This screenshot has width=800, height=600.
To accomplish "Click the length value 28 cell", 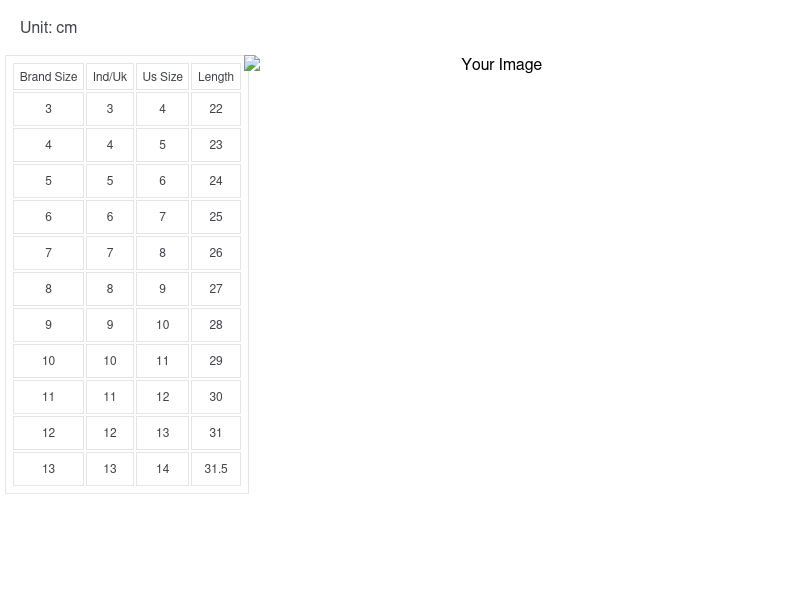I will tap(216, 325).
